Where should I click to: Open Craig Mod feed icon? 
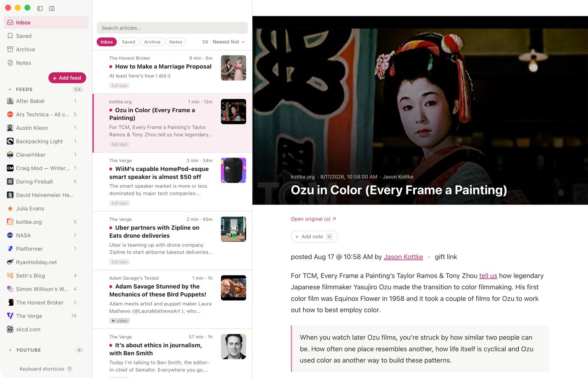[10, 168]
